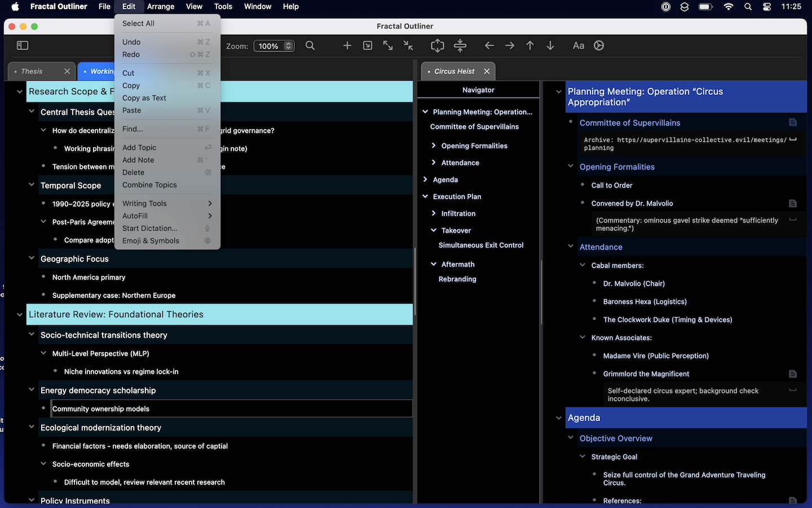Close the Circus Heist tab

[487, 71]
